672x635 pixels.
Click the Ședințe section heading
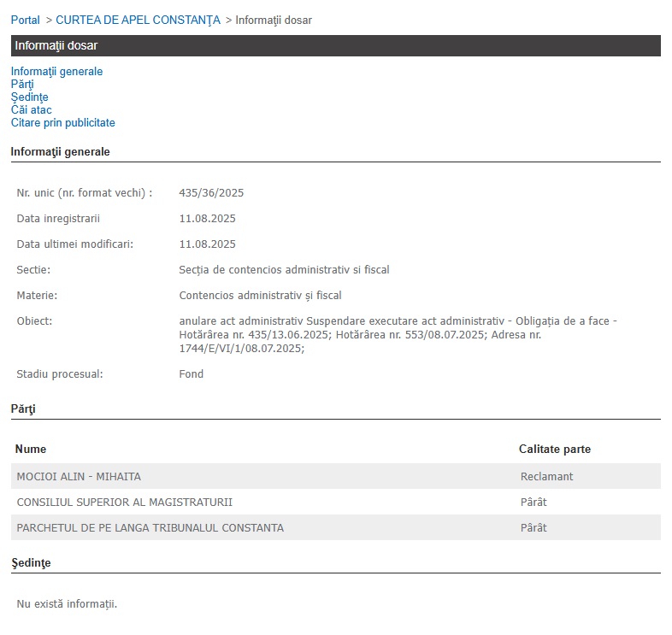tap(31, 563)
